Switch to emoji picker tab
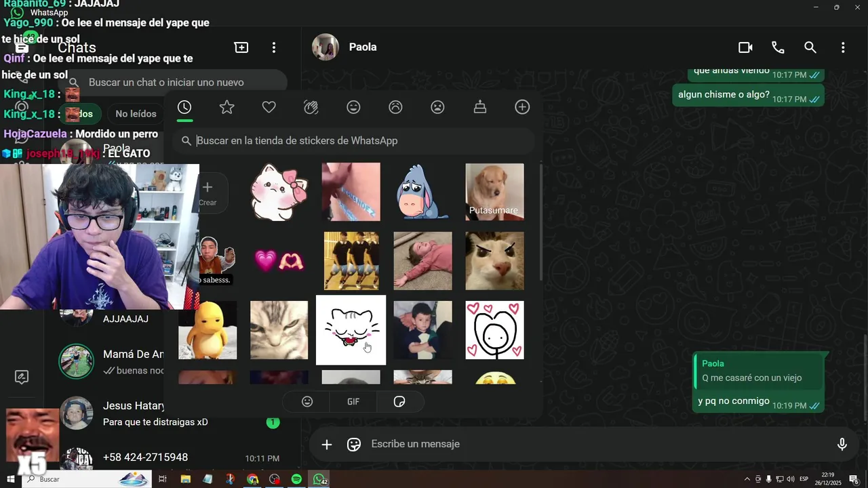The image size is (868, 488). point(307,401)
